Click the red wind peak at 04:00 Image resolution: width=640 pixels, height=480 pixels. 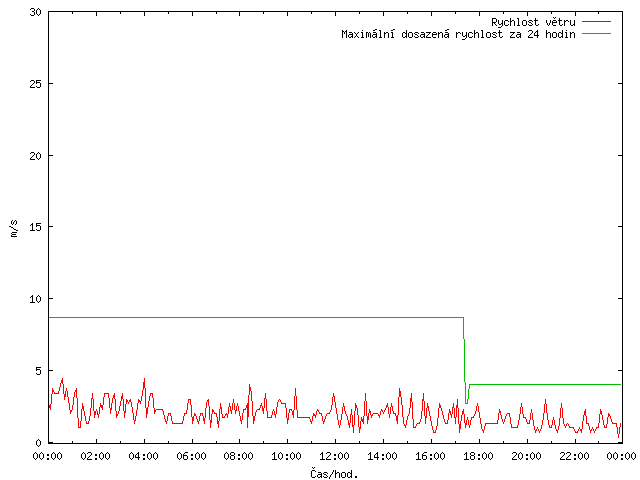144,379
